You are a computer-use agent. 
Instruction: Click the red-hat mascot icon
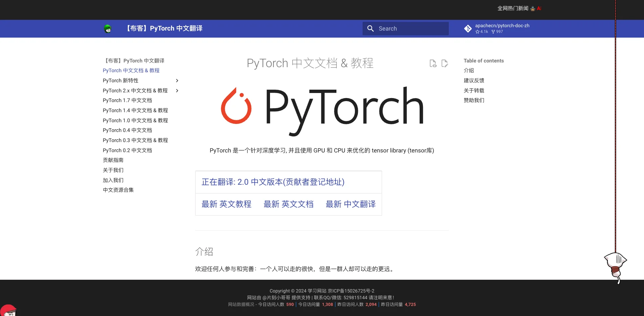point(8,310)
